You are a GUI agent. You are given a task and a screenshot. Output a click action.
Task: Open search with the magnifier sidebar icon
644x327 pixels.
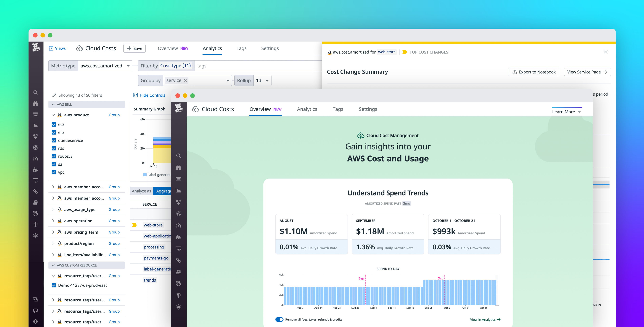(x=36, y=92)
